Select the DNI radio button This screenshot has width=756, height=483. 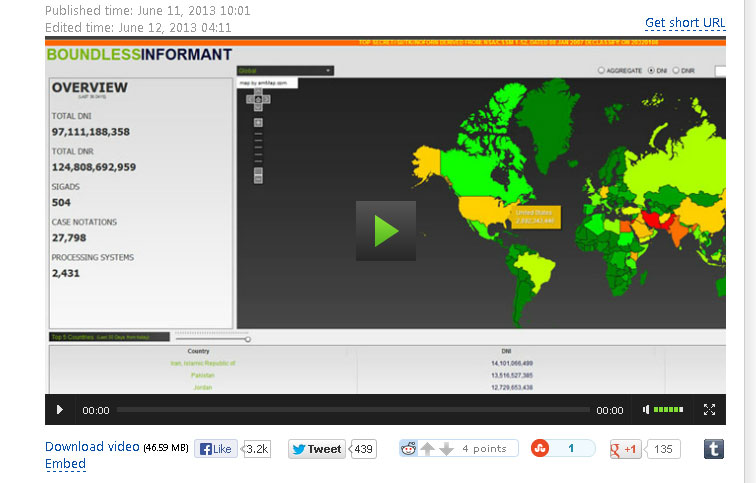click(x=651, y=70)
